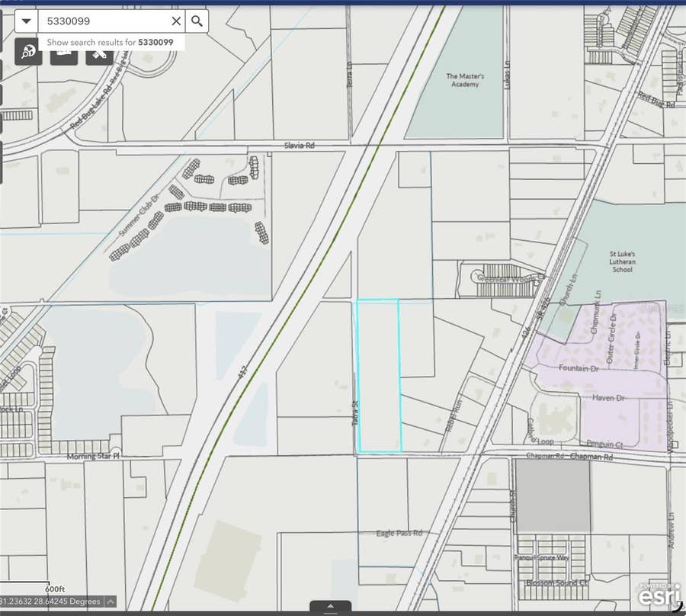The image size is (686, 616).
Task: Select 'Show search results for 5330099' suggestion
Action: pyautogui.click(x=111, y=43)
